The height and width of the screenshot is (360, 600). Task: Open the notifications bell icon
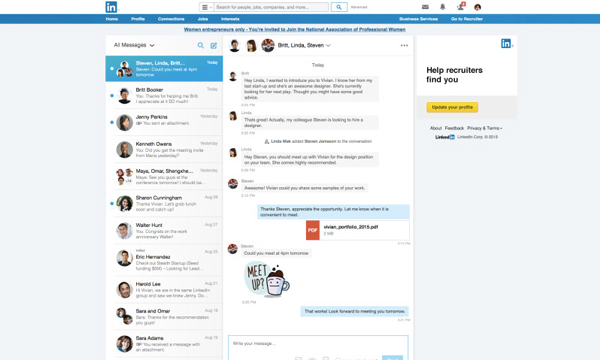[x=442, y=7]
